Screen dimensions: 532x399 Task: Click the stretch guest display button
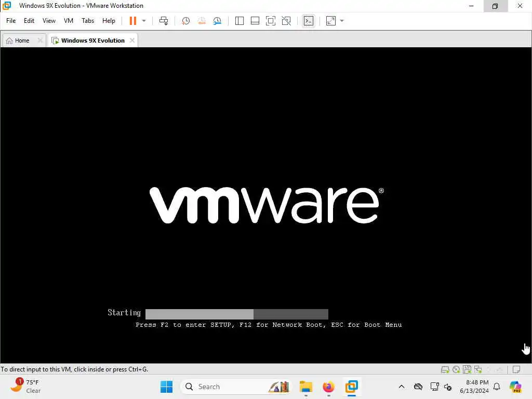(331, 21)
